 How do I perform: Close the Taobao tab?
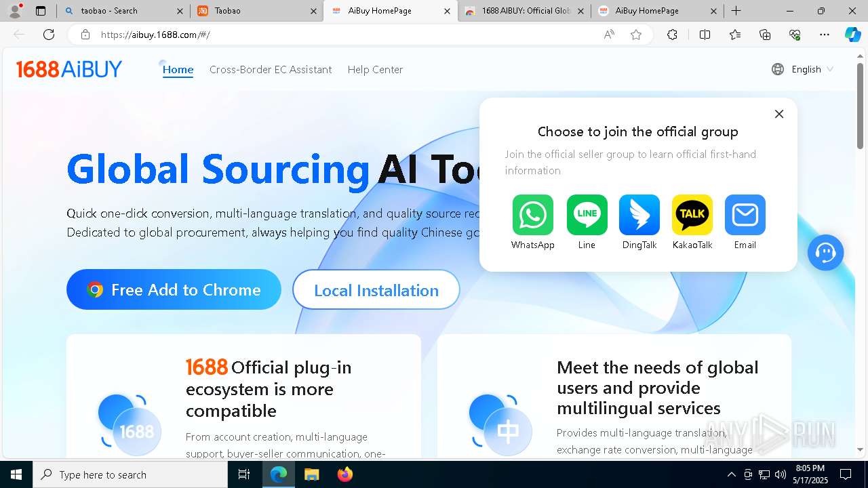[x=313, y=11]
